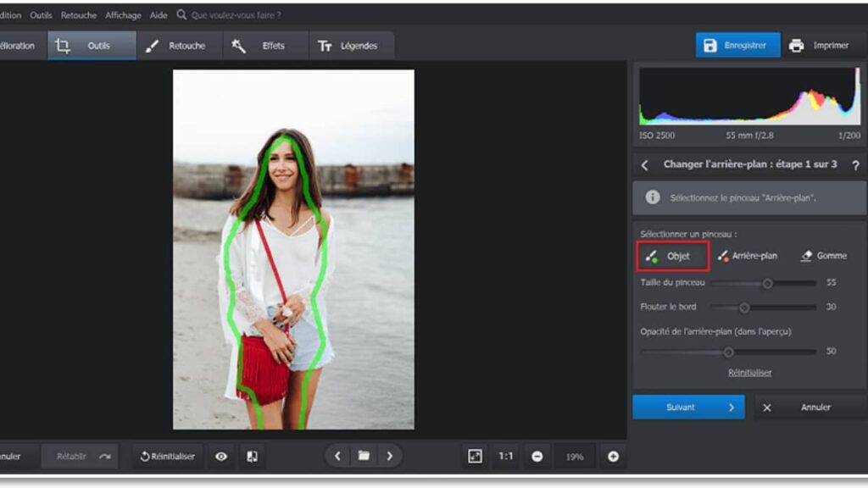The image size is (868, 488).
Task: Open the Affichage menu
Action: [123, 15]
